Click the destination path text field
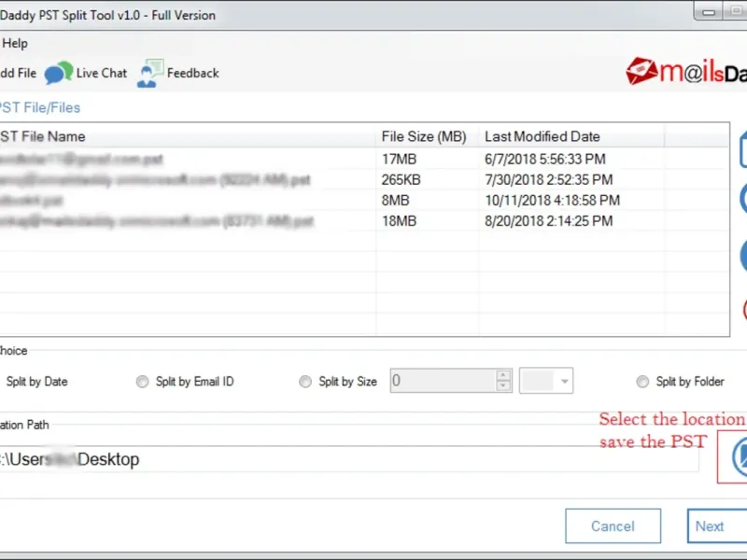 click(x=348, y=459)
